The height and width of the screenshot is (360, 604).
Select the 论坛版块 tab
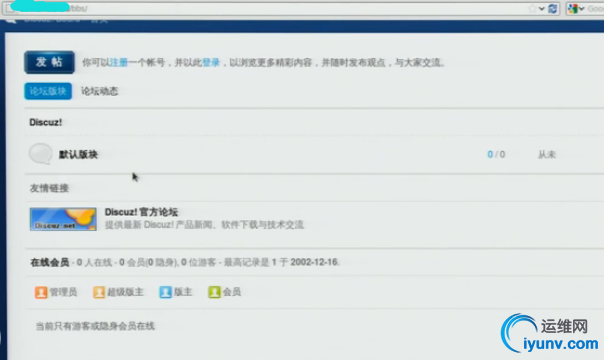(x=48, y=91)
